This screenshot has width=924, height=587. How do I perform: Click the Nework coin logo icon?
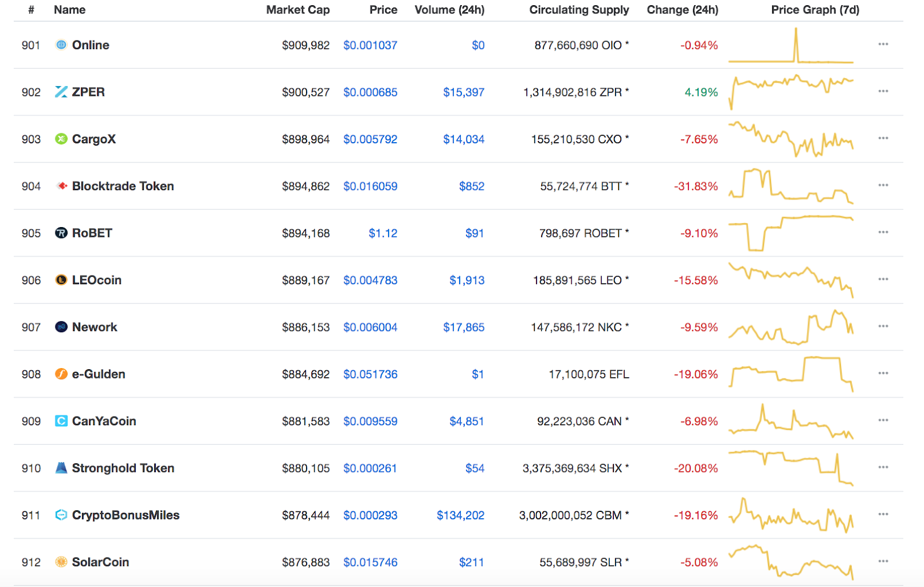(61, 327)
